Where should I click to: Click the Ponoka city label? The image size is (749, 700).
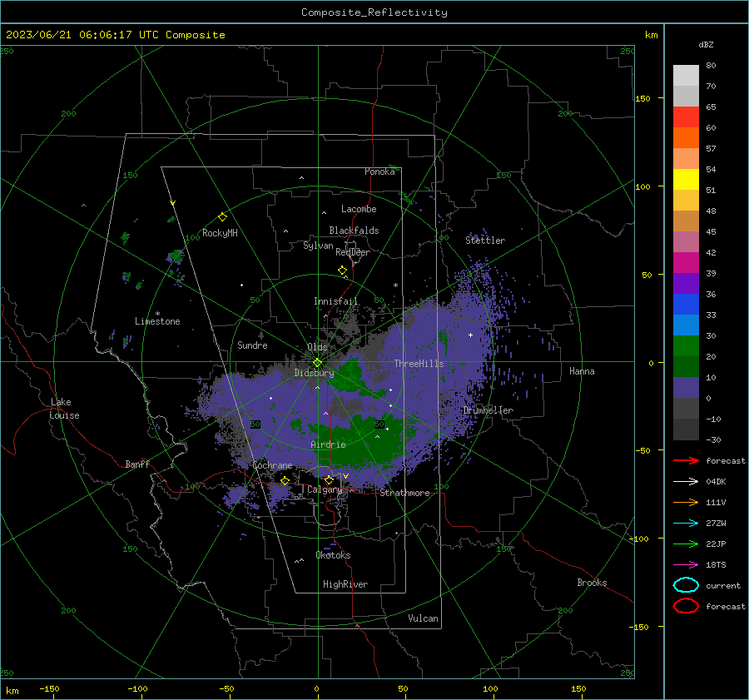379,171
